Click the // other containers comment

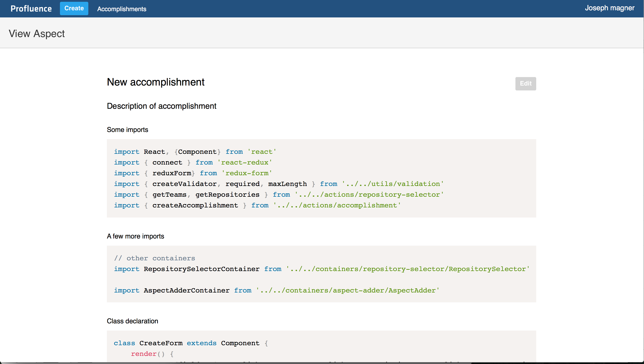tap(155, 258)
